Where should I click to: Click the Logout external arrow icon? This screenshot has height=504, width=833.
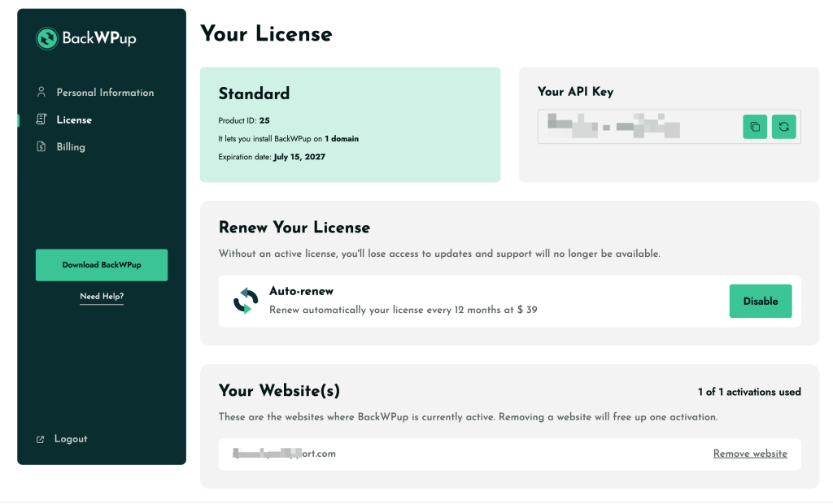click(x=41, y=439)
